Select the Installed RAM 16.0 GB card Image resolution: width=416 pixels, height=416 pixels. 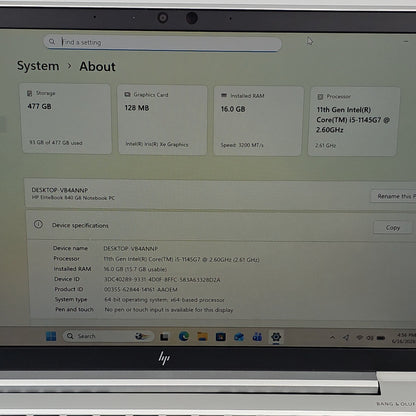click(258, 121)
